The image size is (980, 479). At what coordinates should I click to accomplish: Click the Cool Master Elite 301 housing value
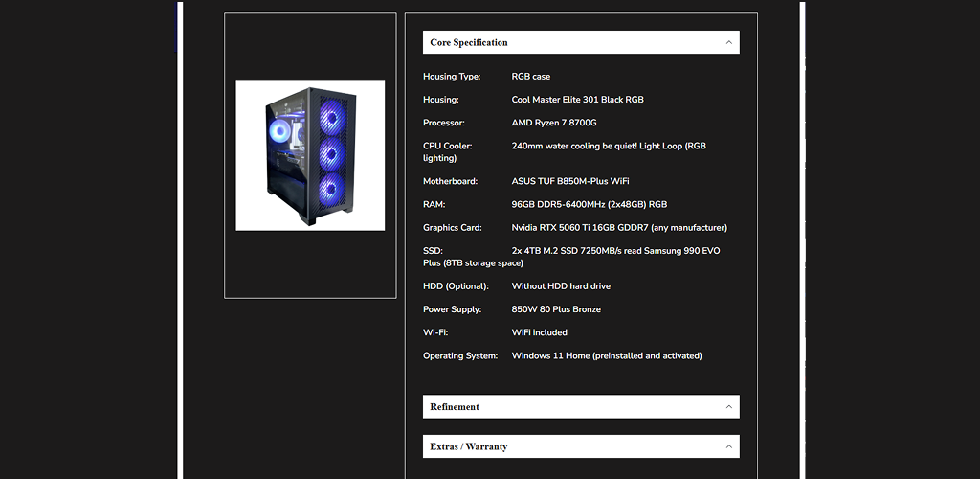tap(577, 100)
